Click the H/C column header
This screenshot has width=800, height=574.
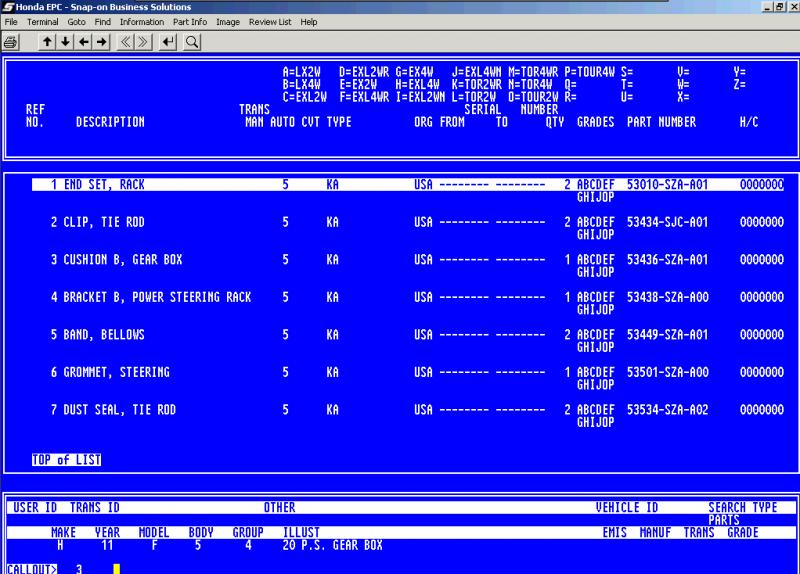[x=749, y=122]
